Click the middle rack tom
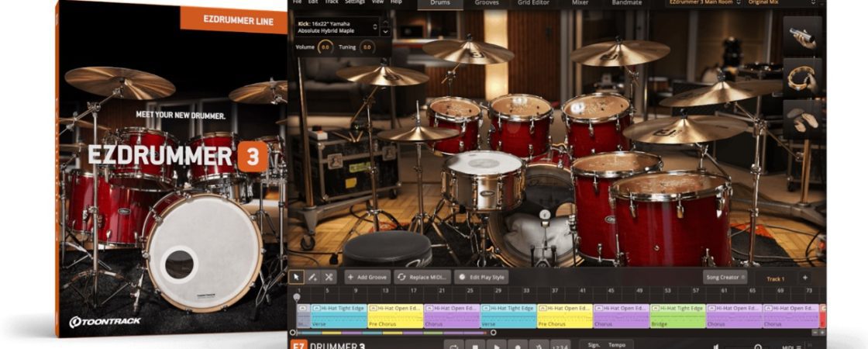The width and height of the screenshot is (868, 349). click(x=520, y=125)
